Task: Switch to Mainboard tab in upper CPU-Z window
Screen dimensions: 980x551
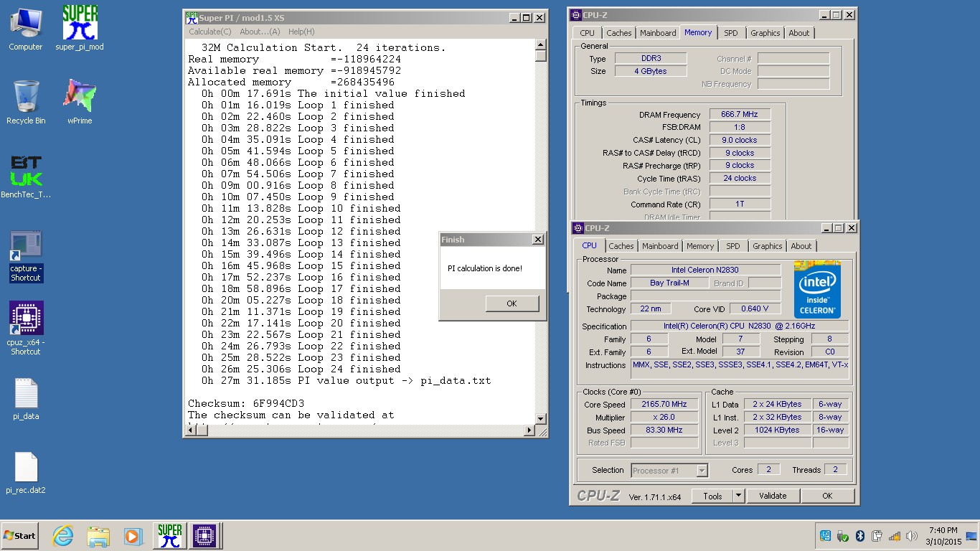Action: coord(658,33)
